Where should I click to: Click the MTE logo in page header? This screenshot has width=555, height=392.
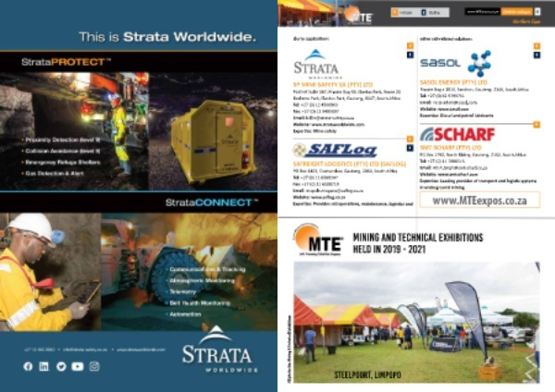[x=359, y=15]
